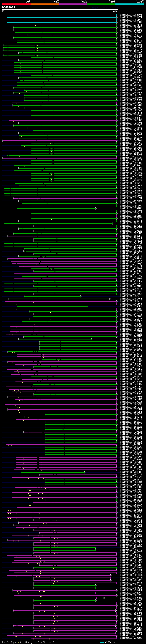Viewport: 146px width, 644px height.
Task: Select the UniRef100_Q9C639 label
Action: [131, 47]
